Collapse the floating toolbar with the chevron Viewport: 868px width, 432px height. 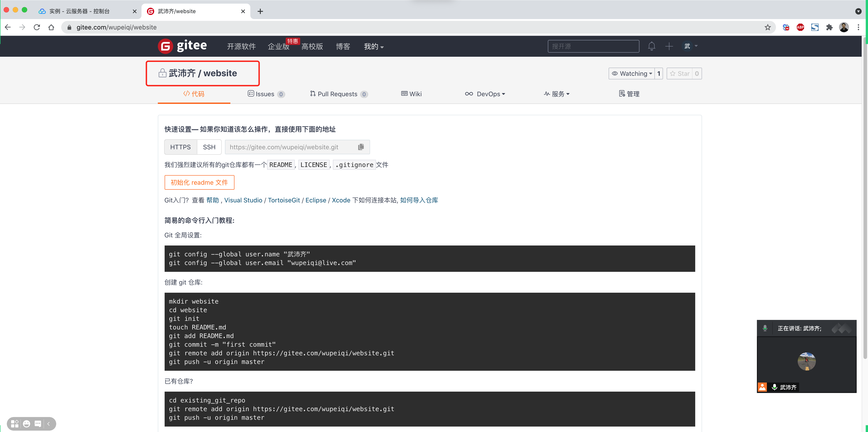(49, 424)
